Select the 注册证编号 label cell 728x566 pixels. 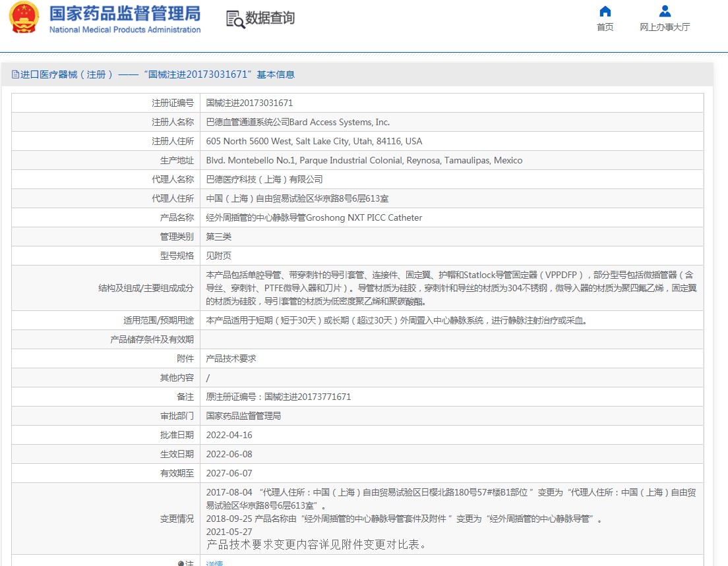173,103
